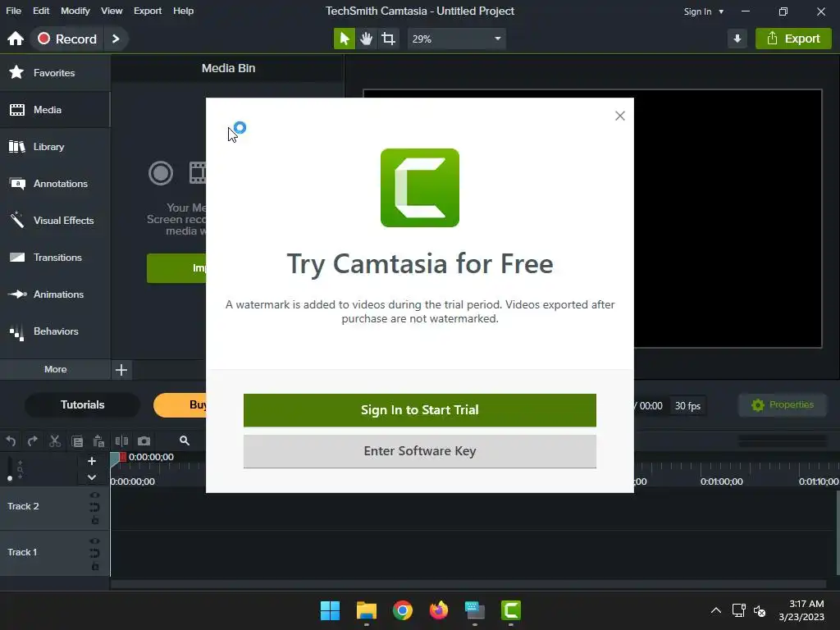
Task: Open the Help menu
Action: (183, 11)
